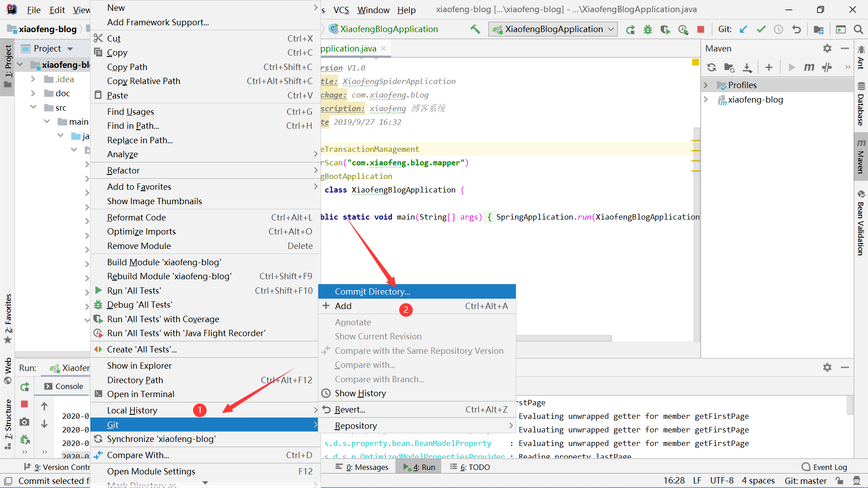Click the Run application icon in toolbar
Viewport: 868px width, 488px height.
tap(630, 29)
